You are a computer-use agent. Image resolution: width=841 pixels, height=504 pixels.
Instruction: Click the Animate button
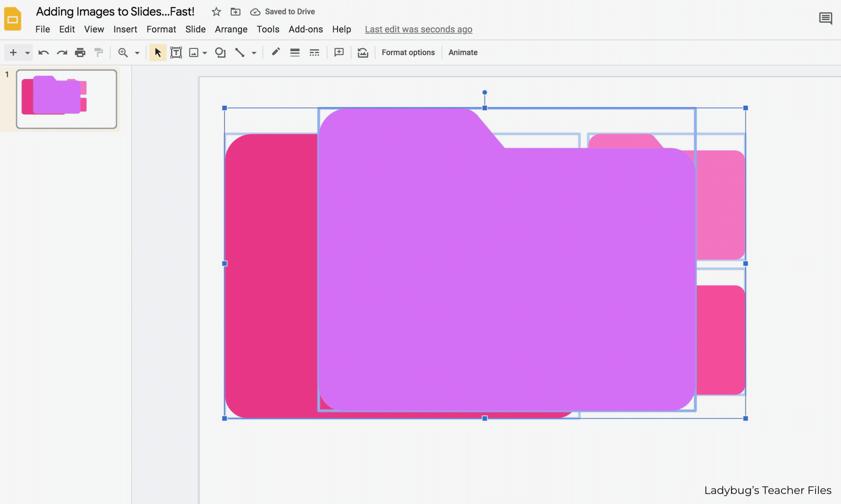coord(463,52)
